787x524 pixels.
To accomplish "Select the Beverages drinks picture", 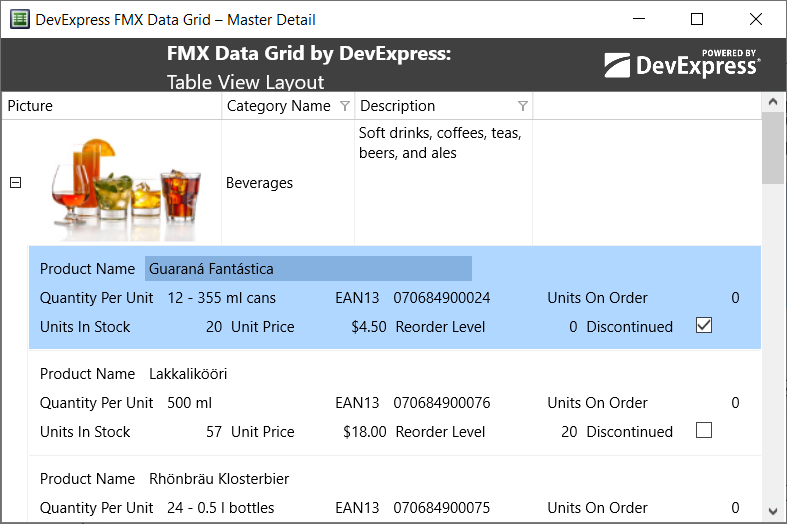I will [x=125, y=188].
